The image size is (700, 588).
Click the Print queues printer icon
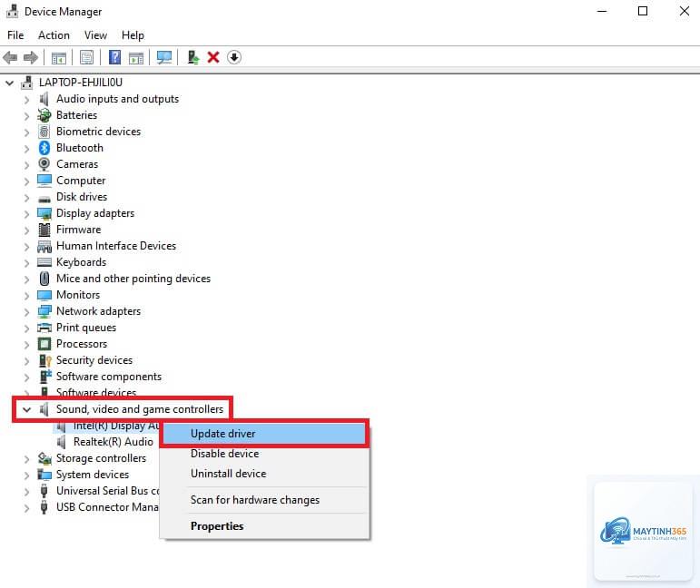click(x=44, y=328)
